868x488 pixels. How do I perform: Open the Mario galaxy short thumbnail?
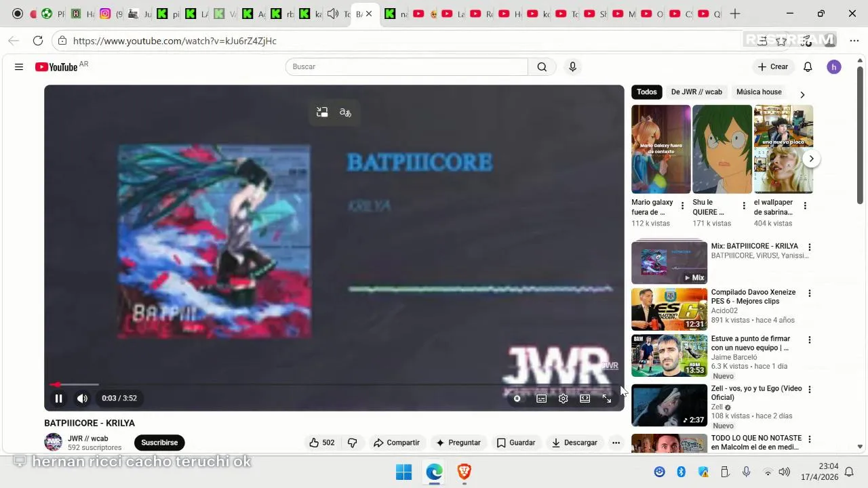point(661,149)
